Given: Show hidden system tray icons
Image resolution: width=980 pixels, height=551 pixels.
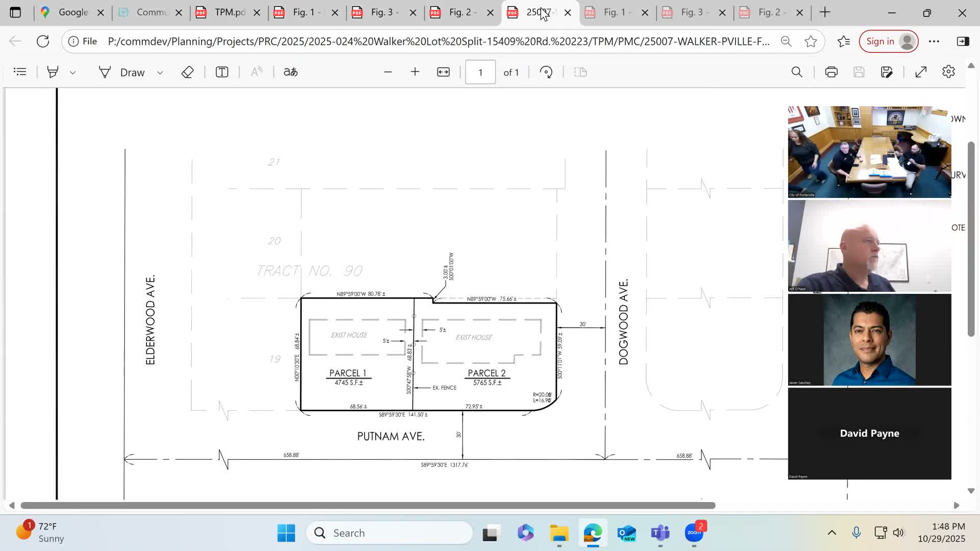Looking at the screenshot, I should (831, 533).
